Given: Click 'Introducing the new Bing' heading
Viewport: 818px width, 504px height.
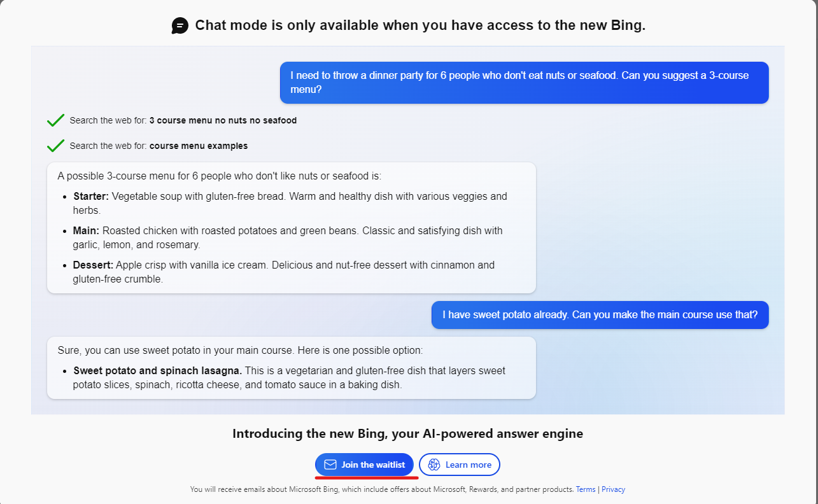Looking at the screenshot, I should click(x=407, y=434).
